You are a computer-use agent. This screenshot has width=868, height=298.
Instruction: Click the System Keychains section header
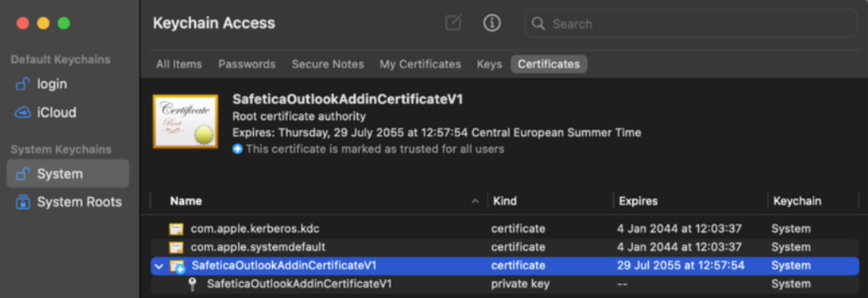pos(61,149)
